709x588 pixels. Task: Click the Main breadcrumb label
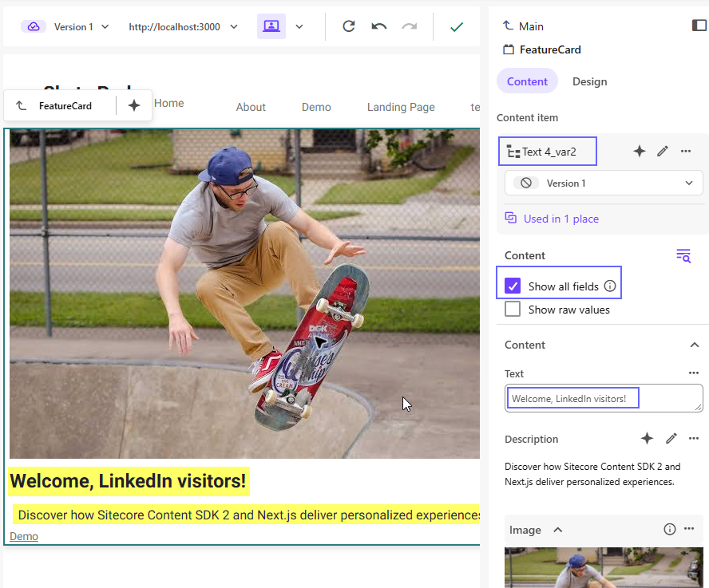[x=531, y=26]
